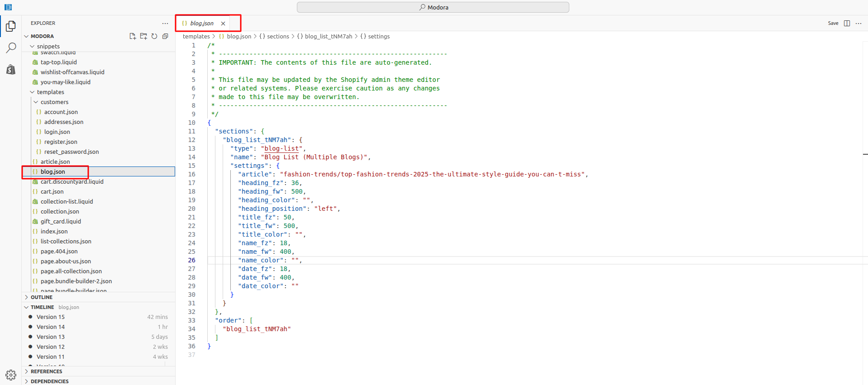Select Version 12 in timeline
The image size is (868, 385).
point(98,347)
